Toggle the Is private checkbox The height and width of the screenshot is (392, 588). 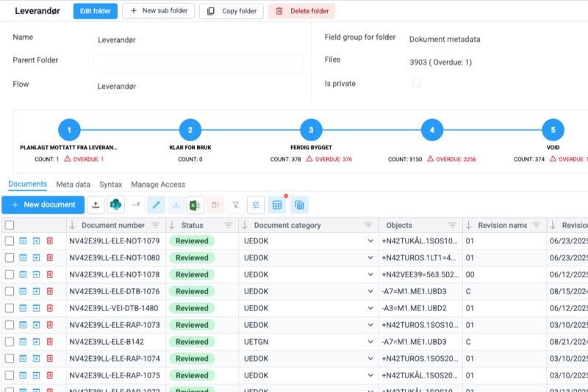point(416,83)
